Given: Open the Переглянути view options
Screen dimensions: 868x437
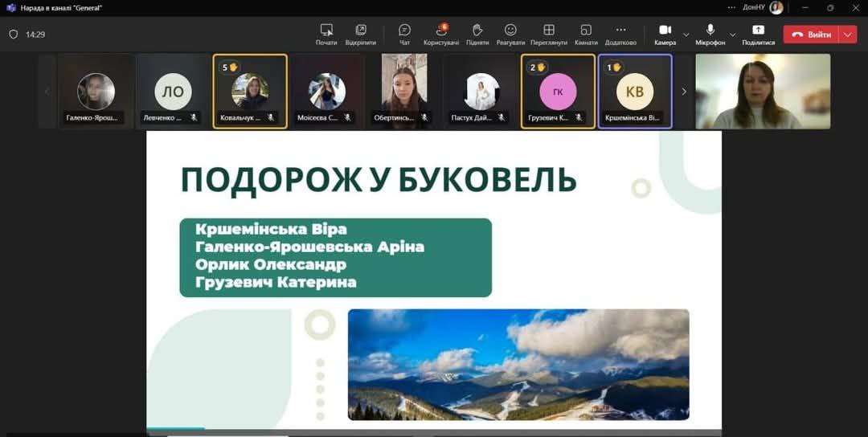Looking at the screenshot, I should pyautogui.click(x=549, y=35).
